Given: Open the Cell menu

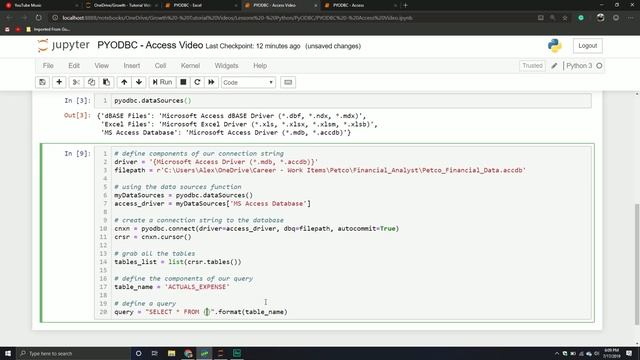Looking at the screenshot, I should click(x=160, y=66).
